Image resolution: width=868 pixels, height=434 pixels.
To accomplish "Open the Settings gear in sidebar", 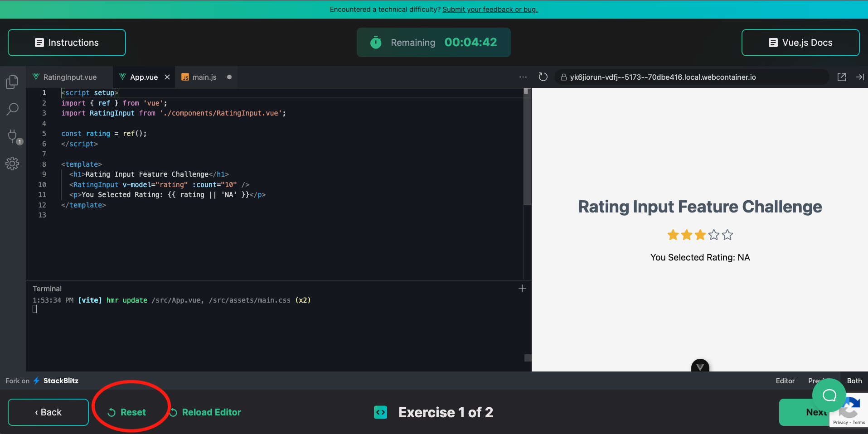I will coord(12,164).
